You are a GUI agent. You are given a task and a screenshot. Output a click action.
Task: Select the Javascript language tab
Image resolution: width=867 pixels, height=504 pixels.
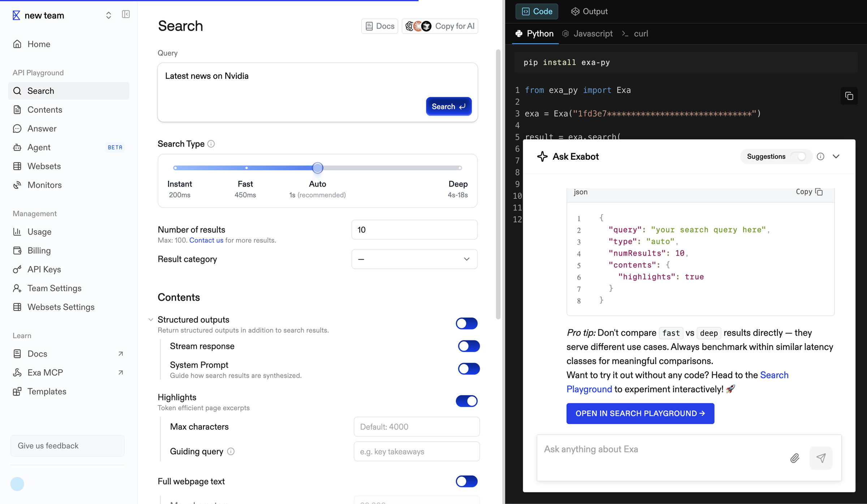click(x=587, y=34)
